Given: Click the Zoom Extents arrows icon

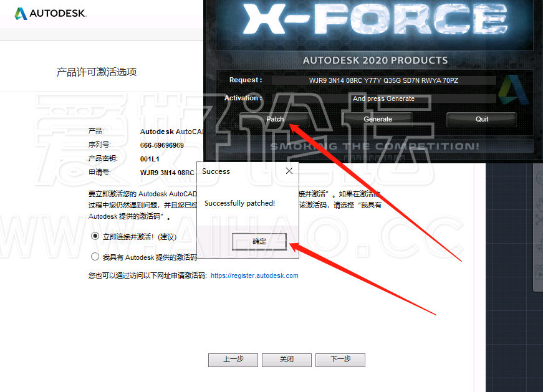Looking at the screenshot, I should [539, 220].
